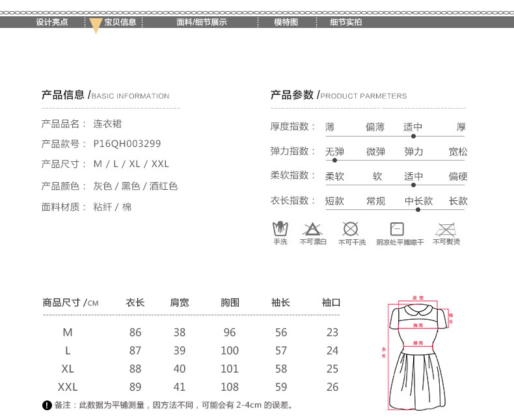Click the 胸围 column header
This screenshot has height=420, width=514.
(230, 302)
